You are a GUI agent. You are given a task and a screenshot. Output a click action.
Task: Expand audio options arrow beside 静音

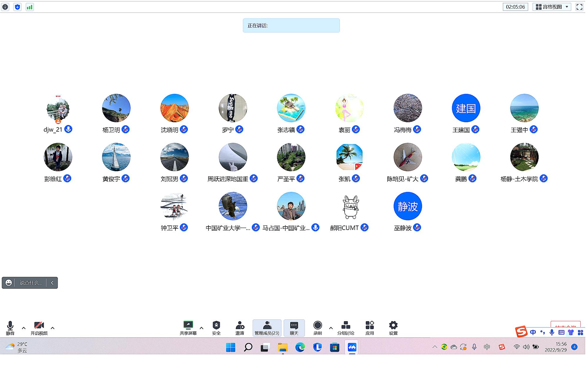pyautogui.click(x=24, y=328)
